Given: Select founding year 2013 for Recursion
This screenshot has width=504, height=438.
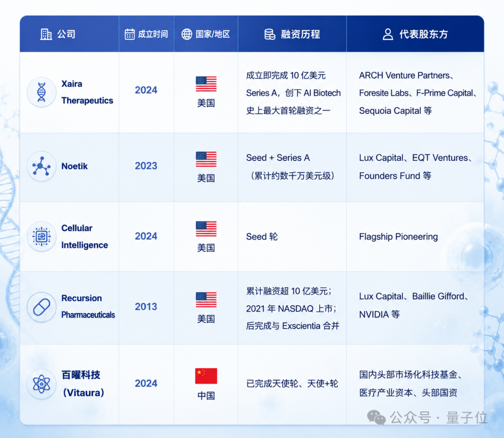Looking at the screenshot, I should [x=146, y=307].
